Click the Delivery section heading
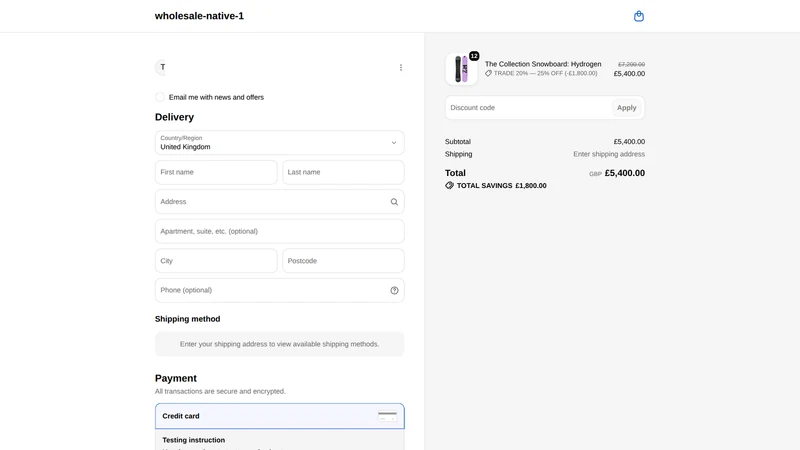 click(174, 117)
